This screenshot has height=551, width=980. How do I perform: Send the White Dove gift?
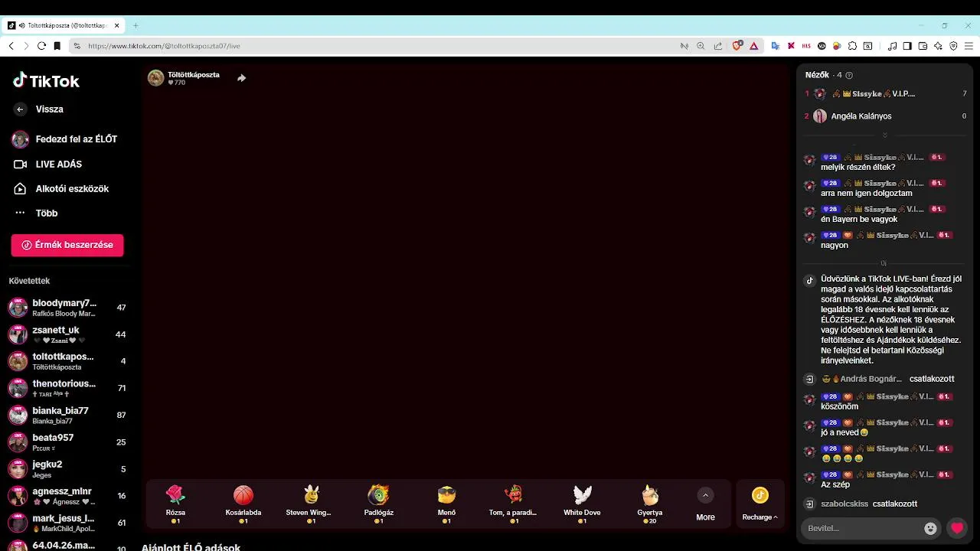pos(582,504)
